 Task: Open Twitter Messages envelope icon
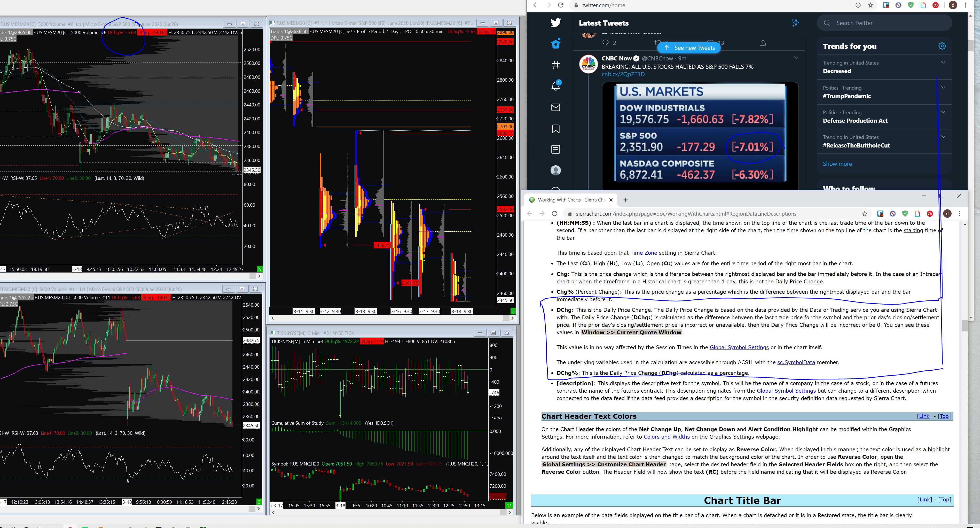[555, 107]
